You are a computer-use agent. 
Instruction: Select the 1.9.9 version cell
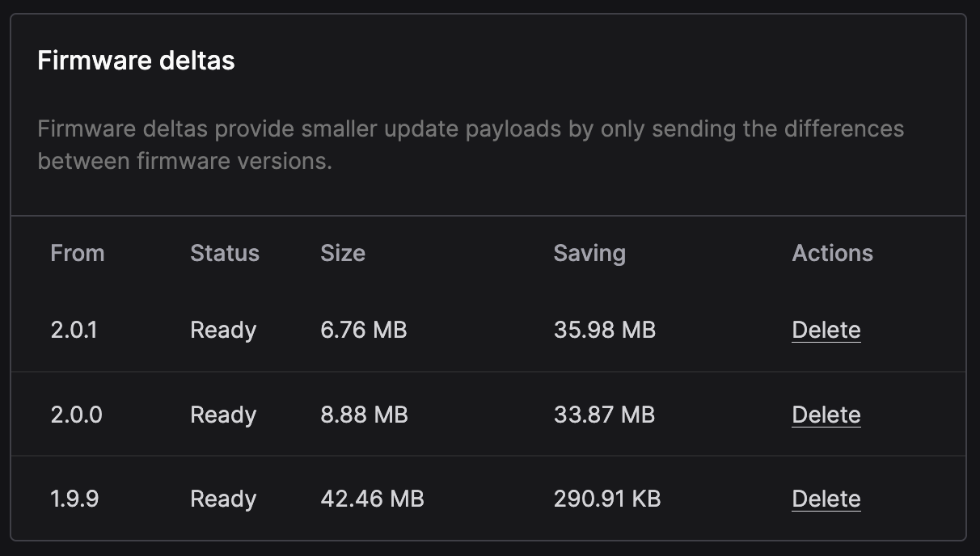pos(74,499)
